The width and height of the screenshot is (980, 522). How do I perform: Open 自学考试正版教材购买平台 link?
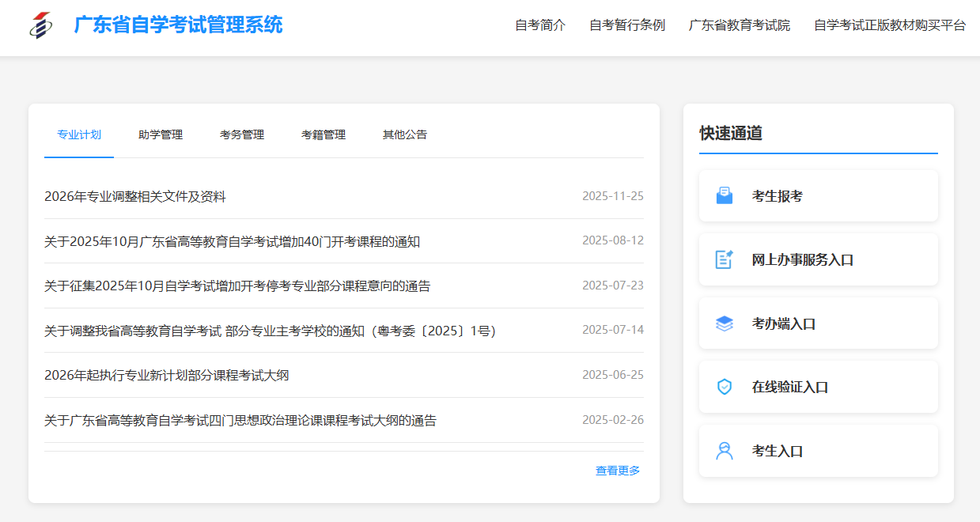click(889, 25)
